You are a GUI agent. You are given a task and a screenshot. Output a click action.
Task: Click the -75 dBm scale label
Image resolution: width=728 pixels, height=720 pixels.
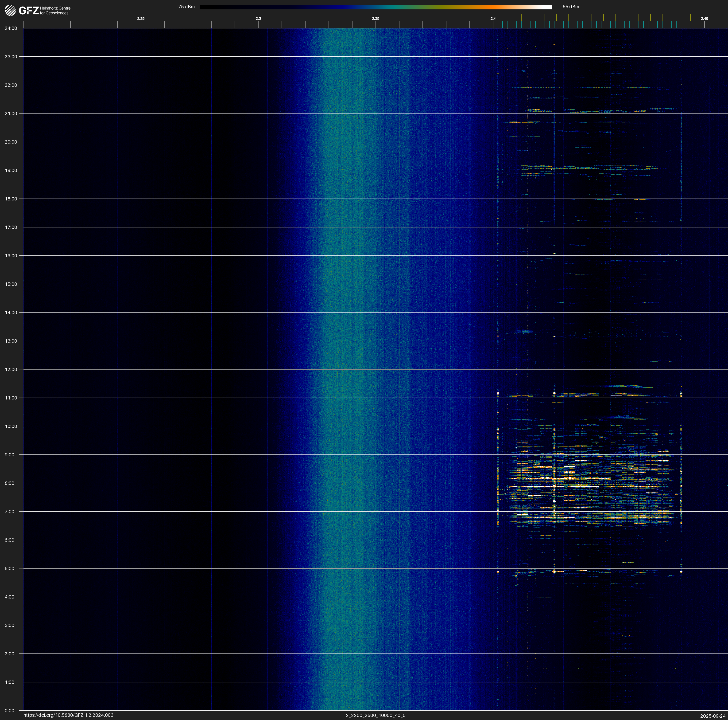[186, 7]
